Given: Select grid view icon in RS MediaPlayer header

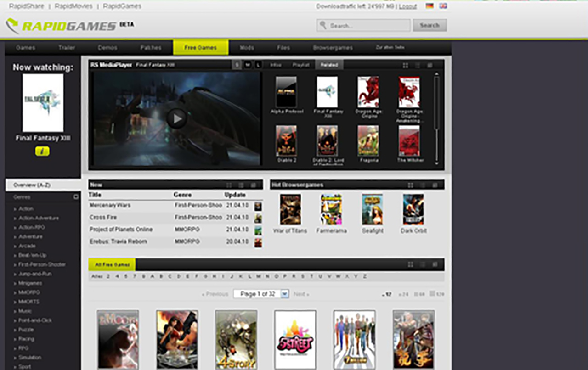Looking at the screenshot, I should (x=406, y=65).
